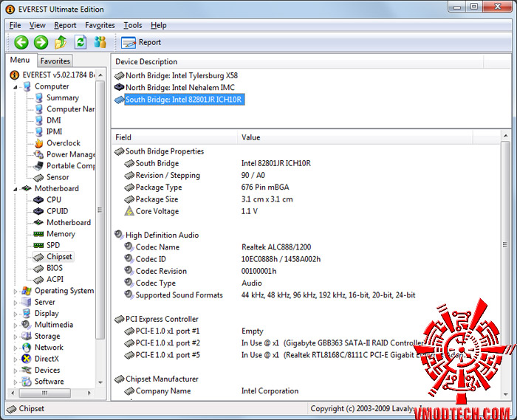Image resolution: width=517 pixels, height=420 pixels.
Task: Click the details pane scroll-down arrow
Action: (x=505, y=394)
